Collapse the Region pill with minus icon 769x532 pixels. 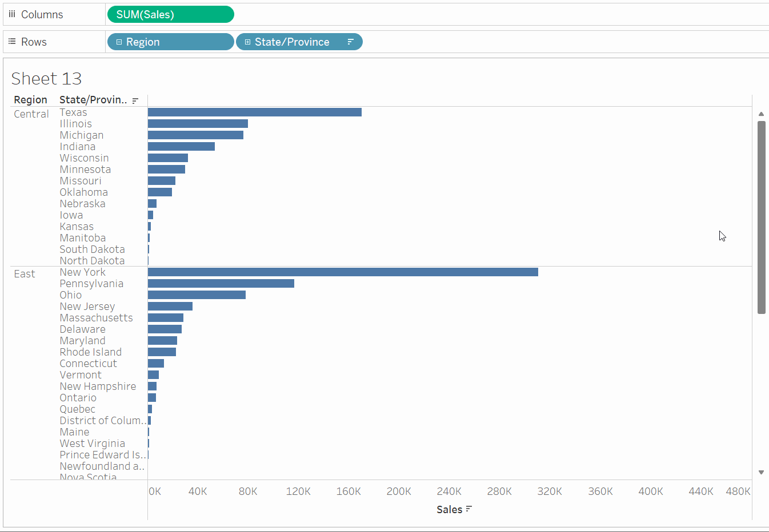(119, 42)
